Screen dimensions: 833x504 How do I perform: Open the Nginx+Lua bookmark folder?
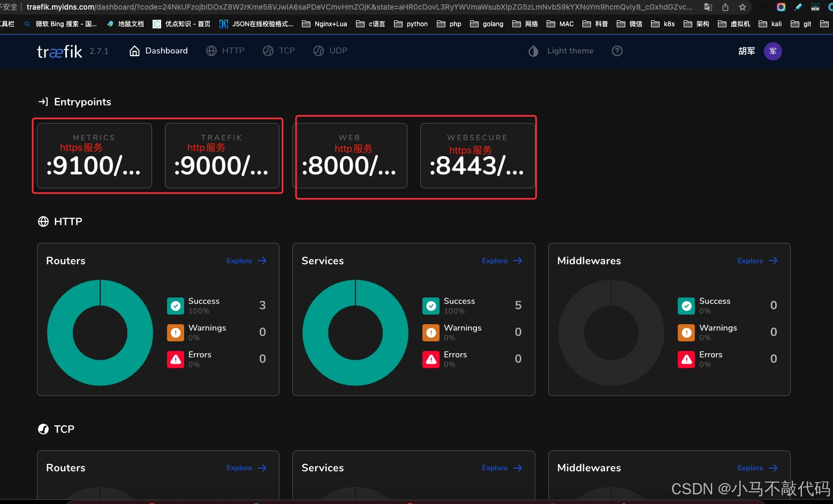click(x=324, y=24)
